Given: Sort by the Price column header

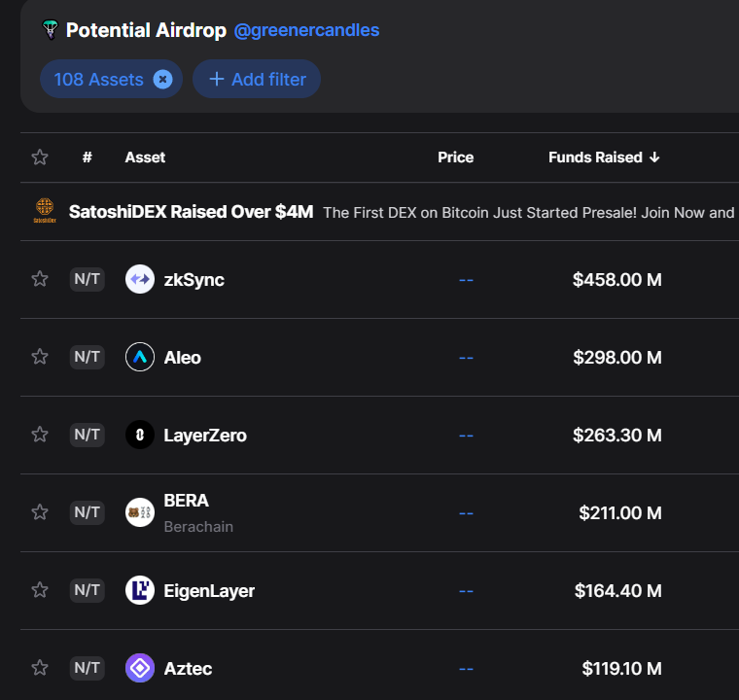Looking at the screenshot, I should tap(455, 157).
